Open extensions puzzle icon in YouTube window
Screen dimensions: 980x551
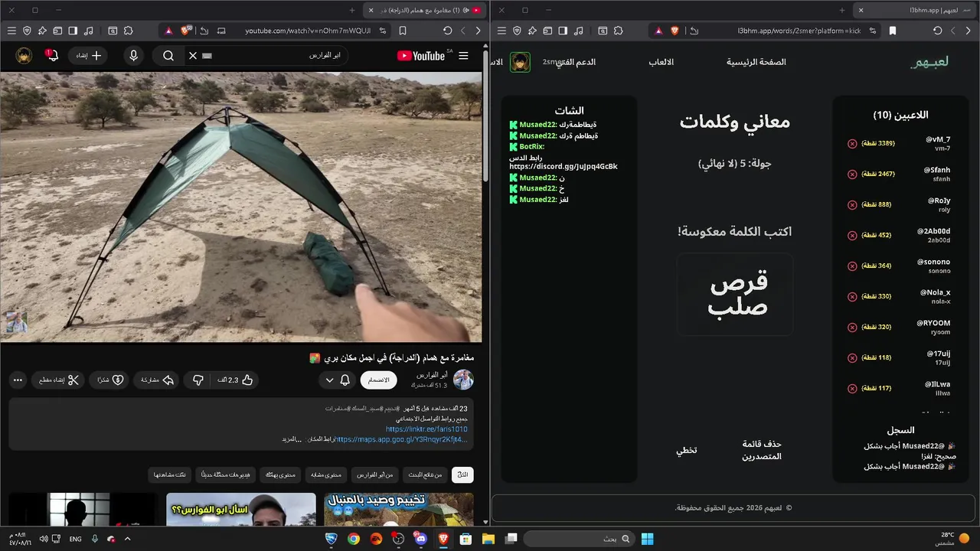pyautogui.click(x=128, y=31)
